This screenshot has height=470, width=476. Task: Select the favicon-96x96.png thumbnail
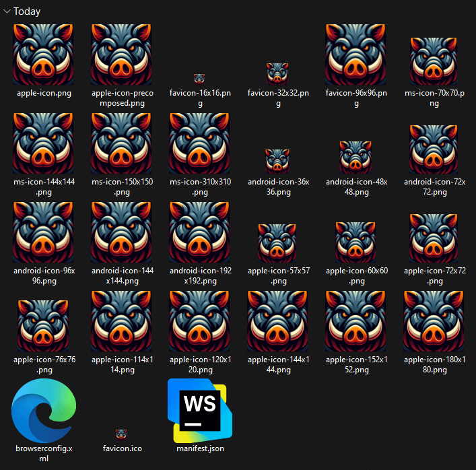tap(355, 55)
